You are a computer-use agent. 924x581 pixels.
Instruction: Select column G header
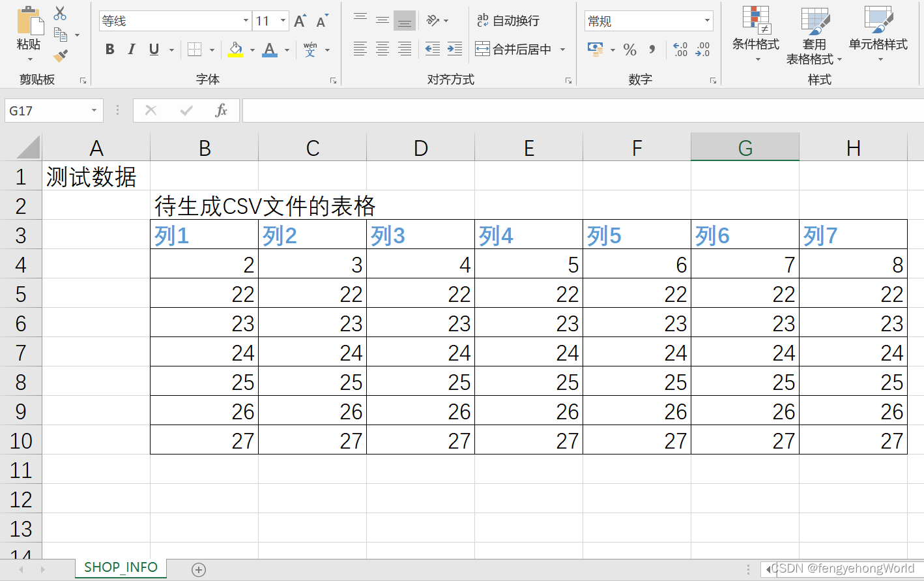point(745,147)
